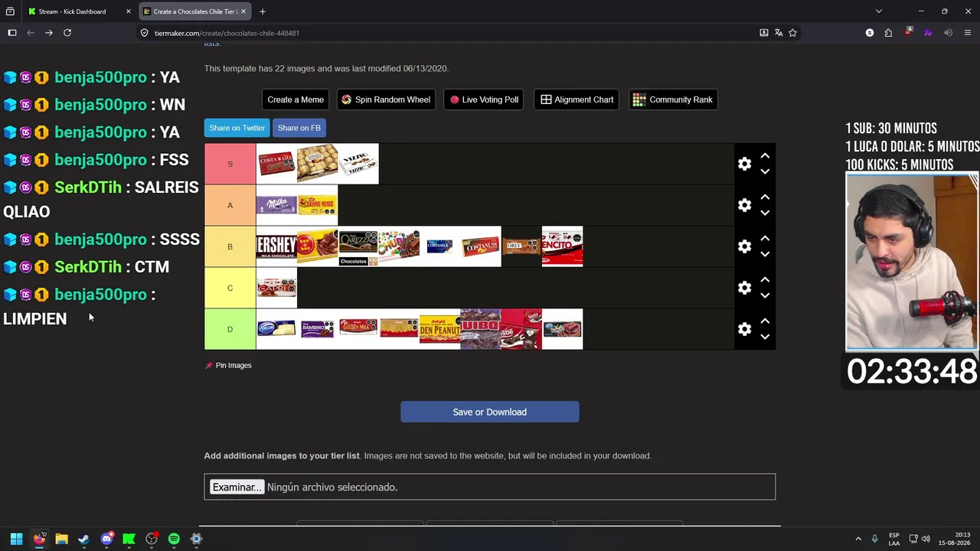This screenshot has width=980, height=551.
Task: Open Spin Random Wheel
Action: click(x=386, y=99)
